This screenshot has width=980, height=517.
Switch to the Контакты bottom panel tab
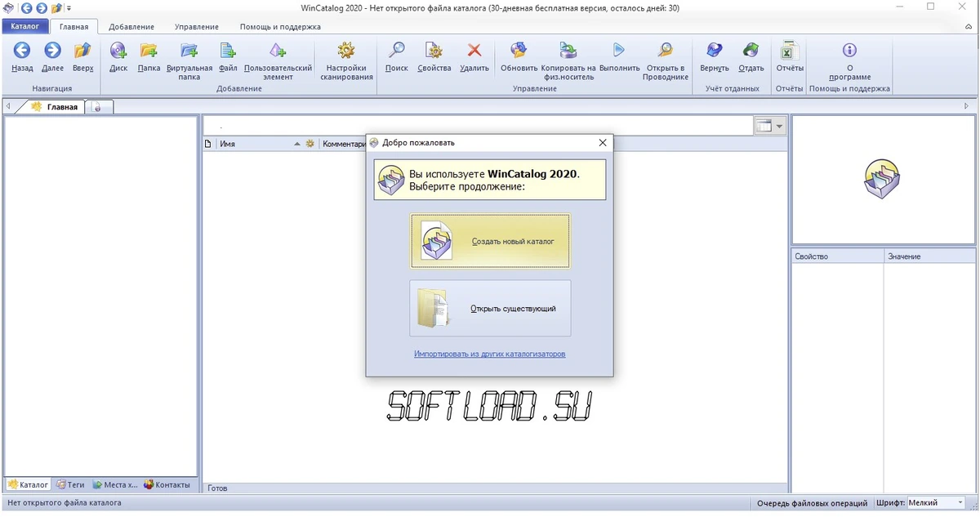tap(167, 484)
